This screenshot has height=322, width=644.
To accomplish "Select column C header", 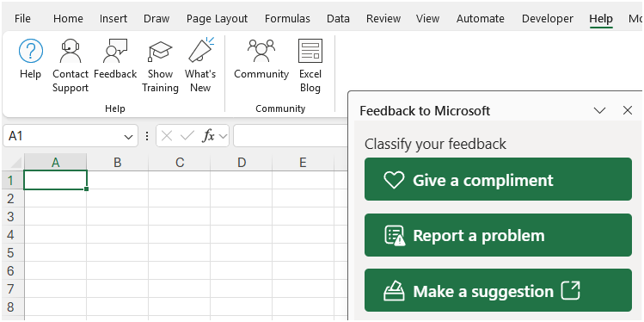I will pos(180,163).
